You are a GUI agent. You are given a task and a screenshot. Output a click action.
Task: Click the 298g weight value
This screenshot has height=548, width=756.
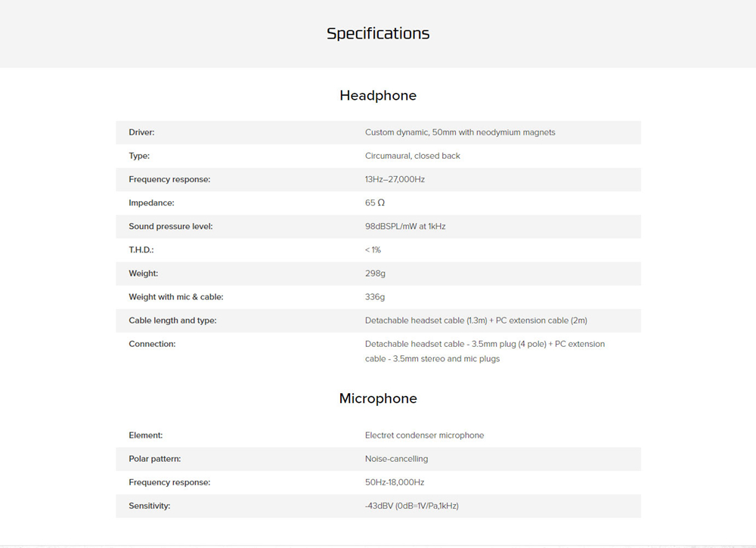375,273
